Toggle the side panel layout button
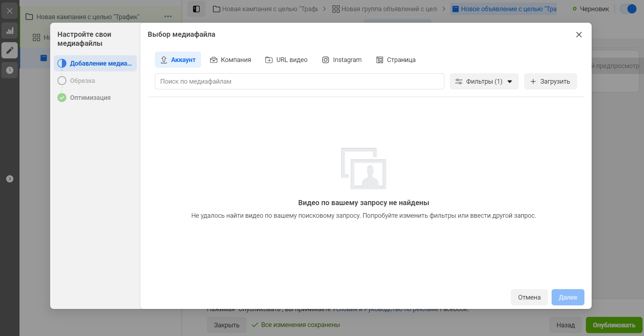Viewport: 644px width, 336px height. (x=196, y=9)
